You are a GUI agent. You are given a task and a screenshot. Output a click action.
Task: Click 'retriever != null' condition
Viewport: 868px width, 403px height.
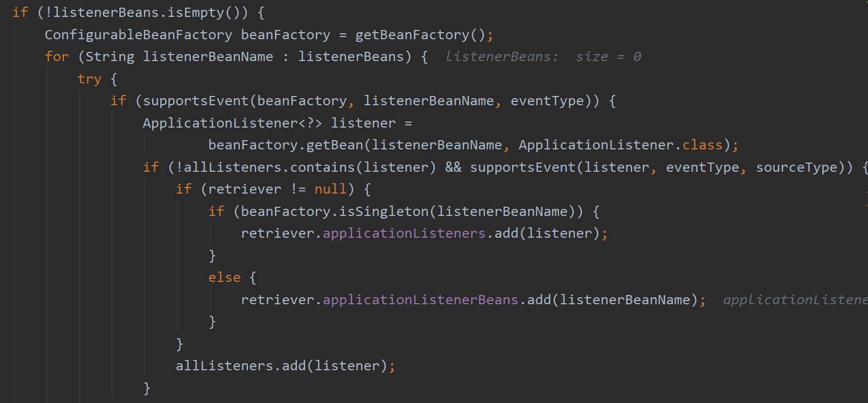point(277,189)
